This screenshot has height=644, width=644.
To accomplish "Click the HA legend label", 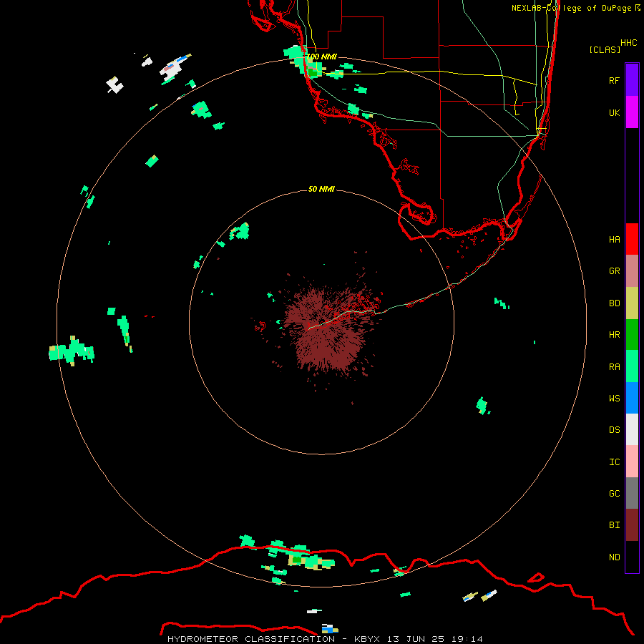I will coord(614,239).
